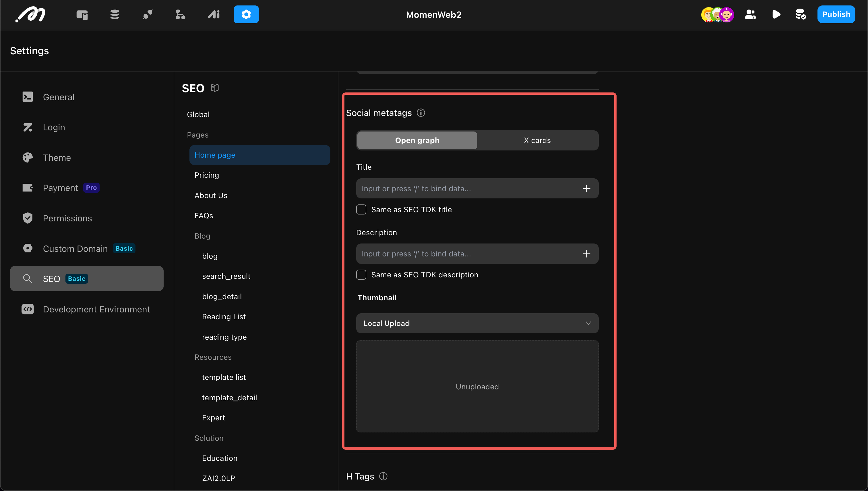Click plus to bind Description data
Viewport: 868px width, 491px height.
pos(586,254)
